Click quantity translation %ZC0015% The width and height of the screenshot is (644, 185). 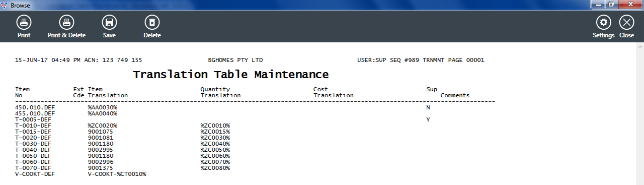pos(215,132)
